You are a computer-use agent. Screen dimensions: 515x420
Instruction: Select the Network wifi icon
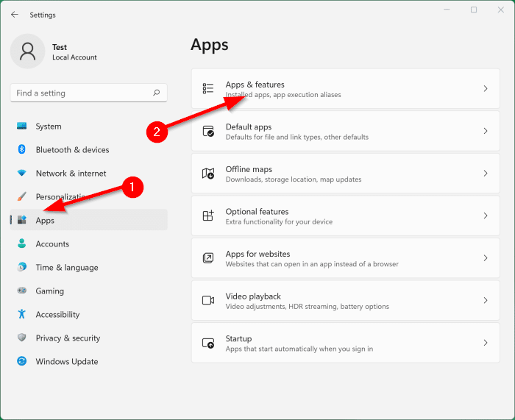21,173
